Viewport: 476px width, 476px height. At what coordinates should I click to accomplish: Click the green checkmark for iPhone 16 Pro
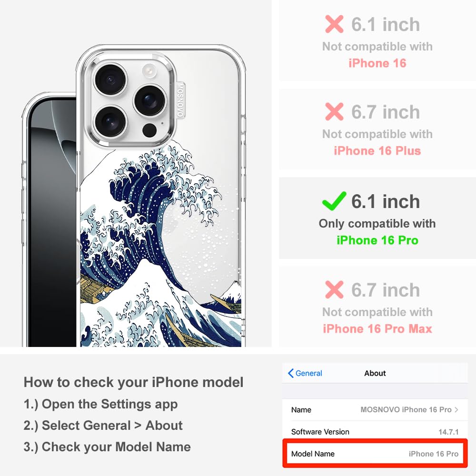tap(334, 201)
